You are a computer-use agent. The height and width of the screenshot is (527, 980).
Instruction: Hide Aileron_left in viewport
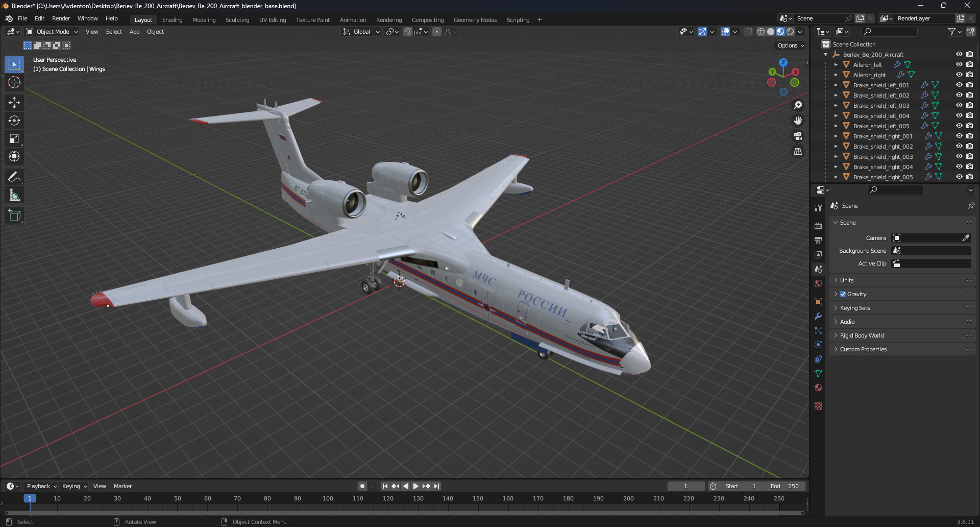coord(959,64)
